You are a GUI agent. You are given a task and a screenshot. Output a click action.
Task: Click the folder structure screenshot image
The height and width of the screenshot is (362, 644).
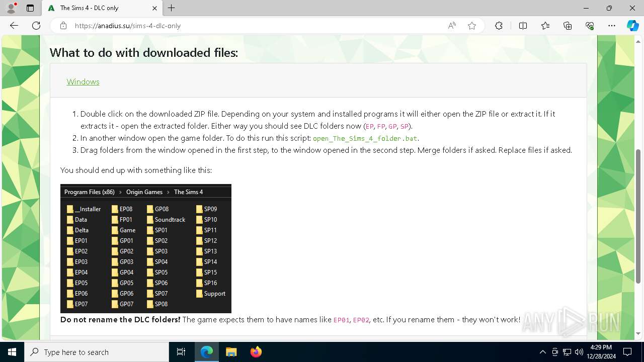146,248
